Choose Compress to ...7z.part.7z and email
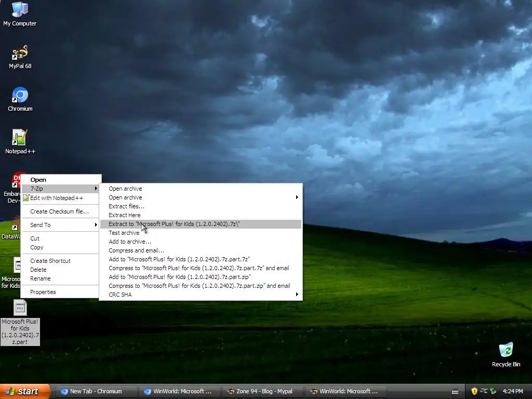This screenshot has height=399, width=532. point(201,268)
